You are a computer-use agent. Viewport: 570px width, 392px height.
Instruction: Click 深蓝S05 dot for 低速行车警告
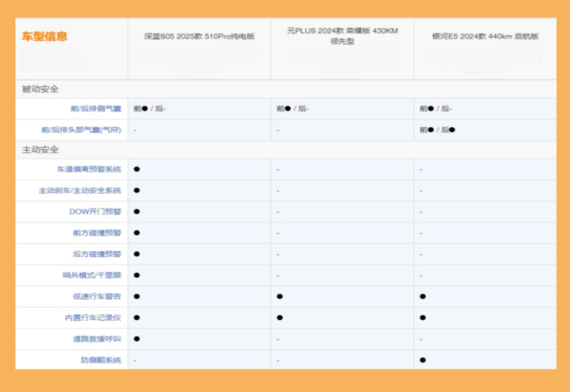pos(137,296)
